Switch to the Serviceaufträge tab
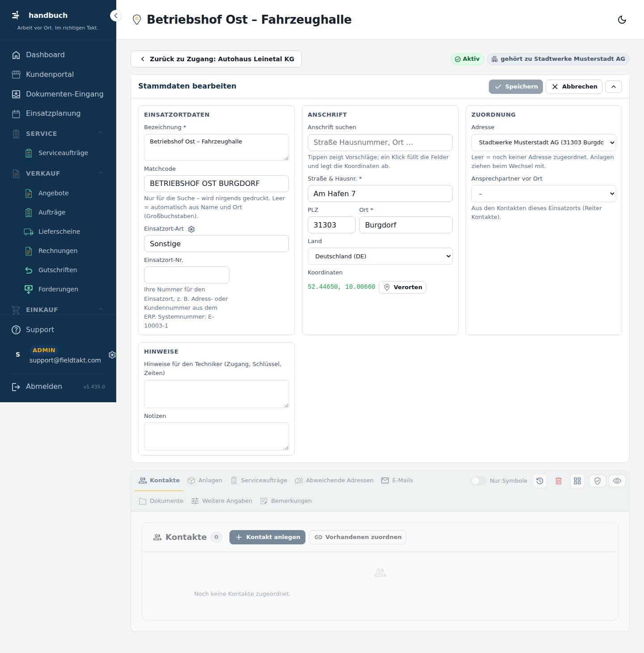This screenshot has width=644, height=653. 259,480
